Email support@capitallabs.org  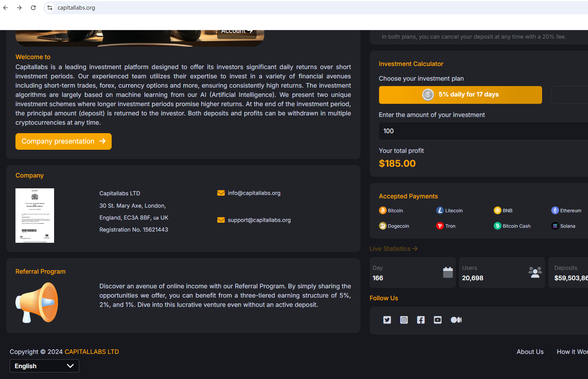click(x=259, y=220)
